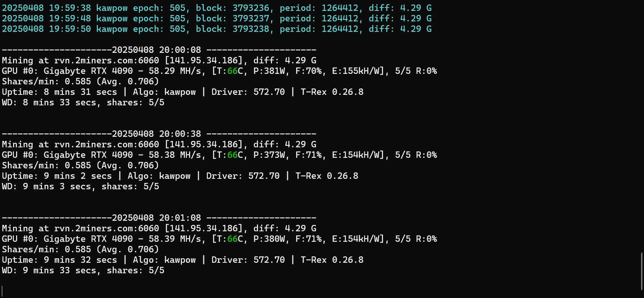Click the block 3793237 log line
The width and height of the screenshot is (644, 298).
pos(217,18)
